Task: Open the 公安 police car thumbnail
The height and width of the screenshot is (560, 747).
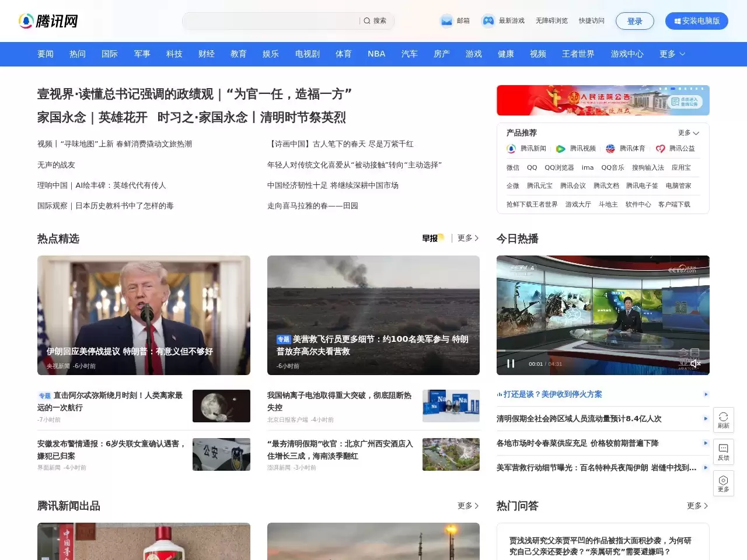Action: [221, 454]
